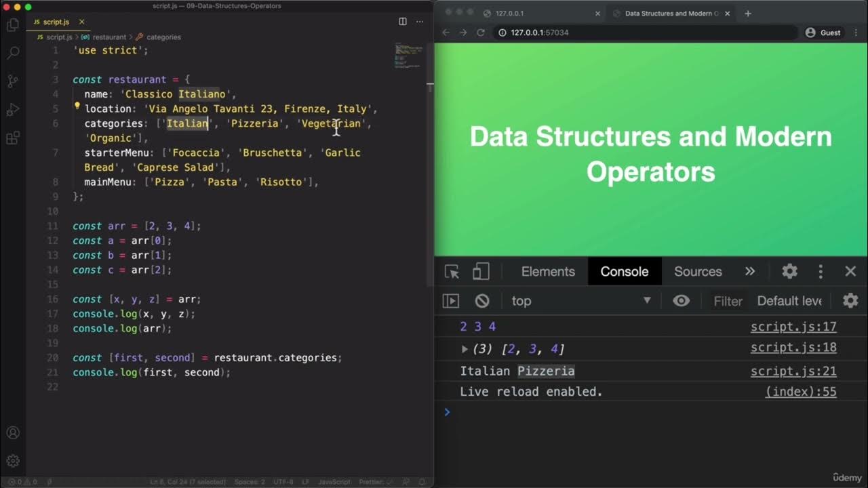Close the Data Structures browser tab
The image size is (868, 488).
pyautogui.click(x=728, y=14)
